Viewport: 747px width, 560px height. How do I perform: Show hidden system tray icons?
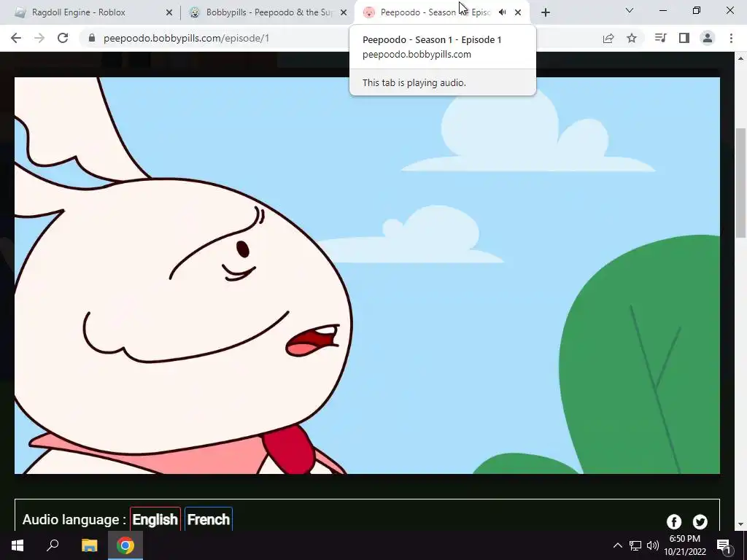click(x=617, y=545)
